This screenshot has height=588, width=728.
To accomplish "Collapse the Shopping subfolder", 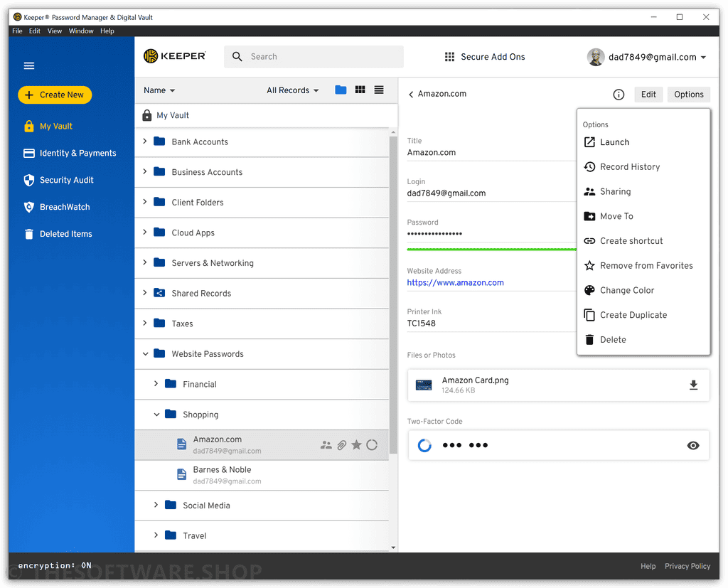I will 156,415.
